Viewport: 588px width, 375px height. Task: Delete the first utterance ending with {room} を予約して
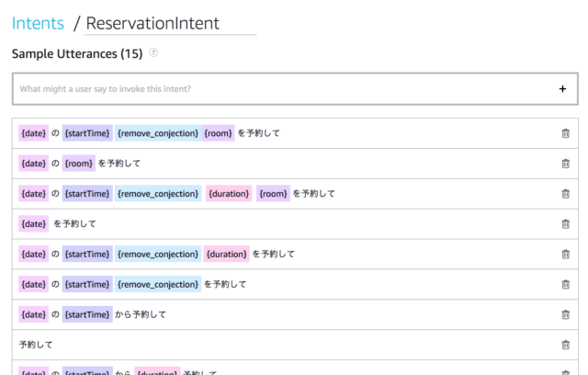click(x=566, y=133)
